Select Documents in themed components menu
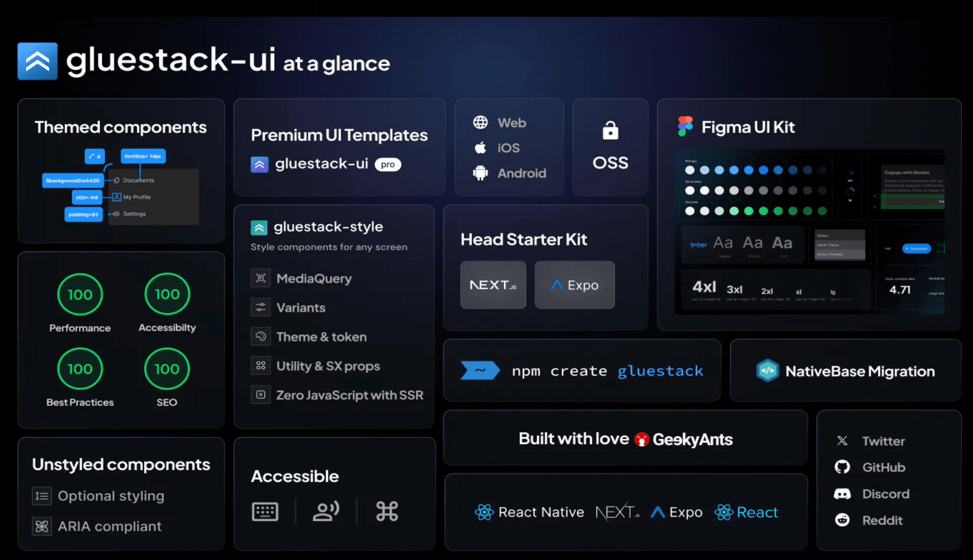This screenshot has height=560, width=973. [138, 180]
